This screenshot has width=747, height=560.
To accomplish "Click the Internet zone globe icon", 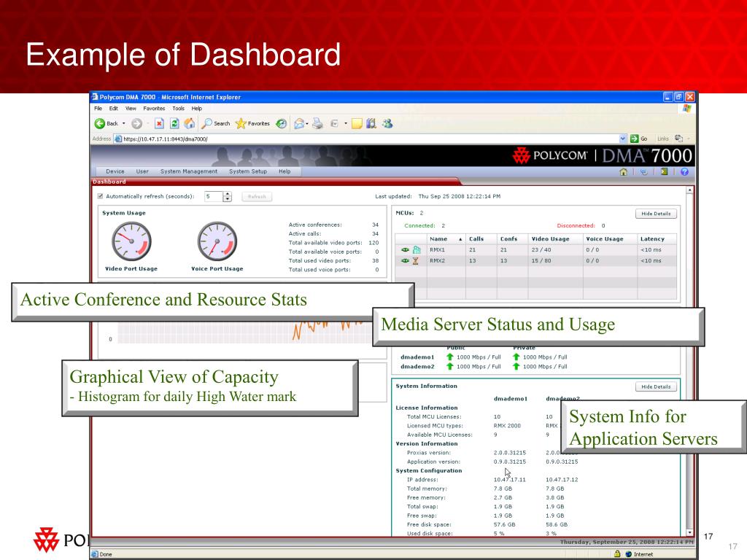I will tap(628, 554).
